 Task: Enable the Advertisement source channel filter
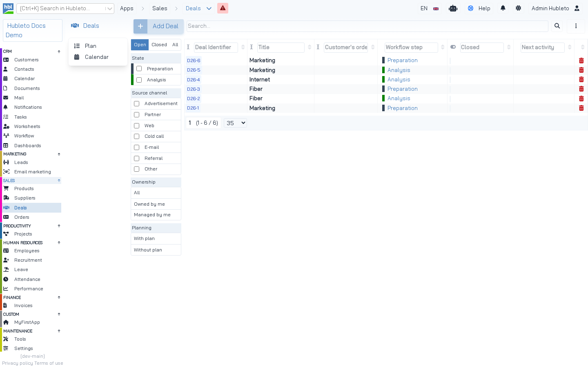click(137, 104)
